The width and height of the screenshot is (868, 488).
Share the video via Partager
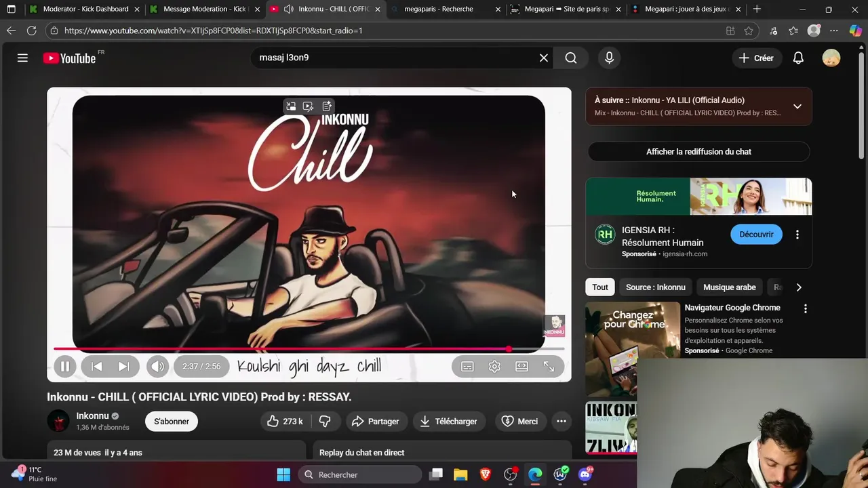click(376, 422)
